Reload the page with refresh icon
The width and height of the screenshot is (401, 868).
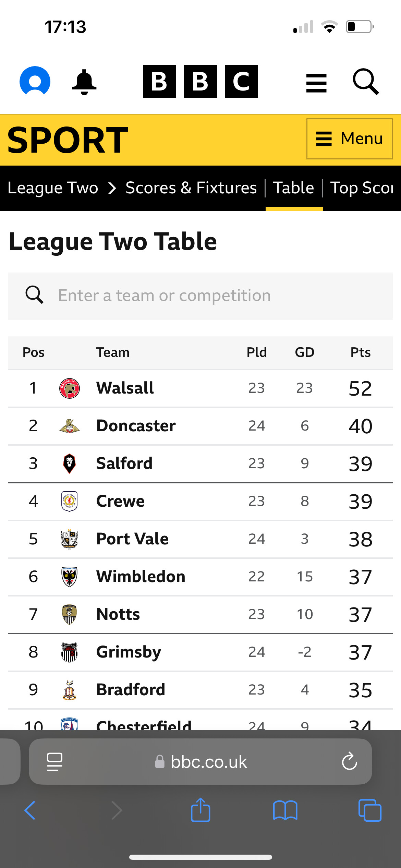point(350,761)
